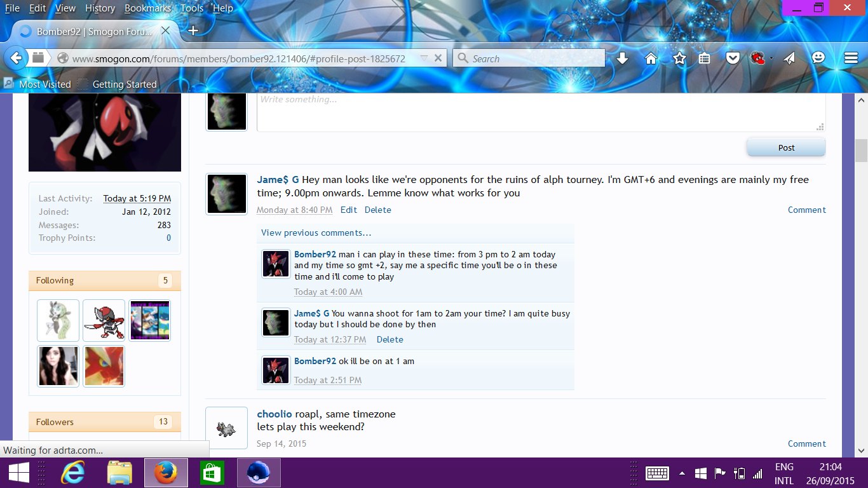Open the History menu

[x=100, y=8]
